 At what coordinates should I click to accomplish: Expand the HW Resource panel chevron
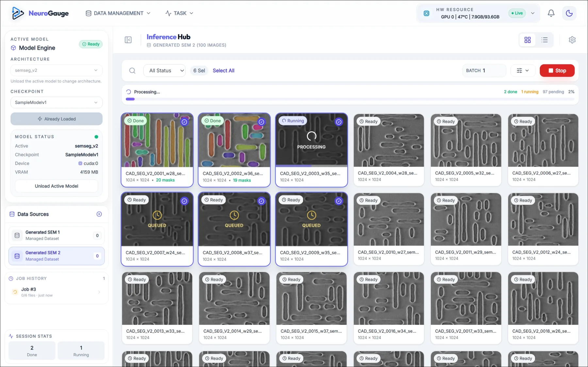pyautogui.click(x=533, y=13)
